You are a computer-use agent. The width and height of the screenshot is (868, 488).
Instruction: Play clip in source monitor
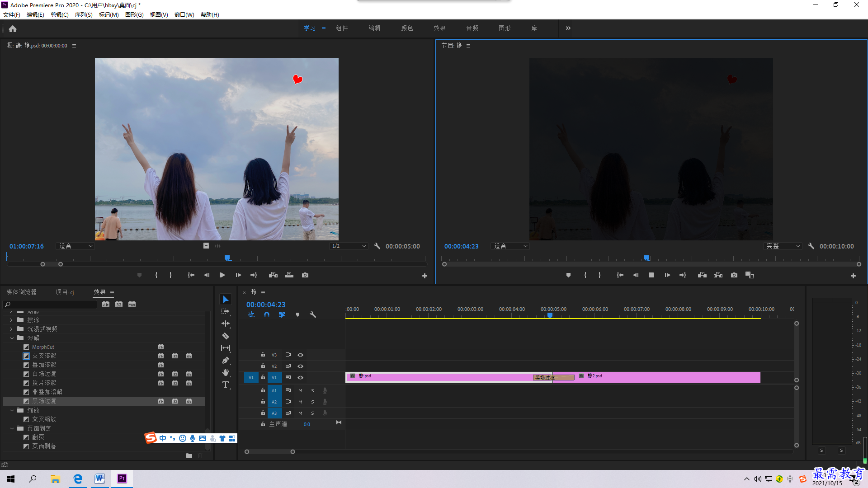tap(222, 275)
